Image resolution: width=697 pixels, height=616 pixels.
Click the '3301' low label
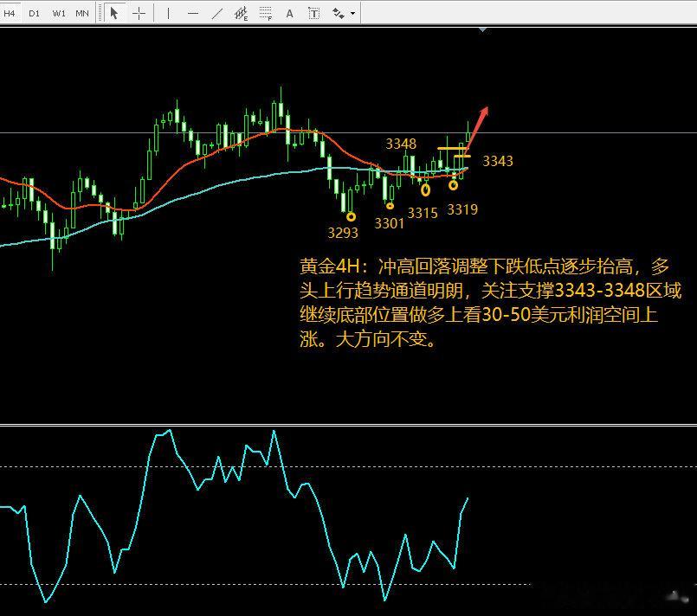pyautogui.click(x=389, y=223)
